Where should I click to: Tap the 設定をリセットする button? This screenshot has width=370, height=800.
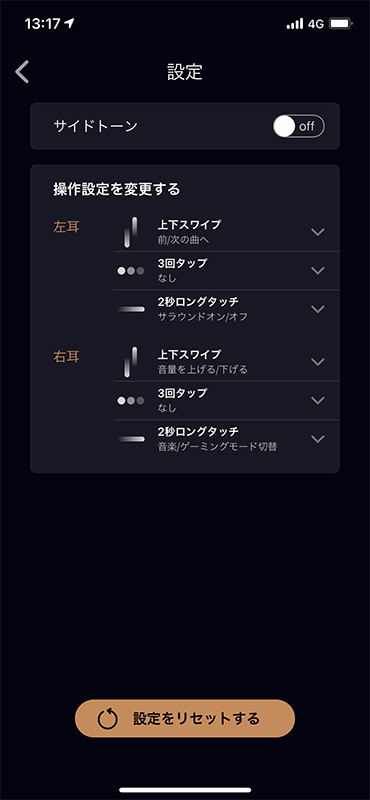[x=185, y=718]
